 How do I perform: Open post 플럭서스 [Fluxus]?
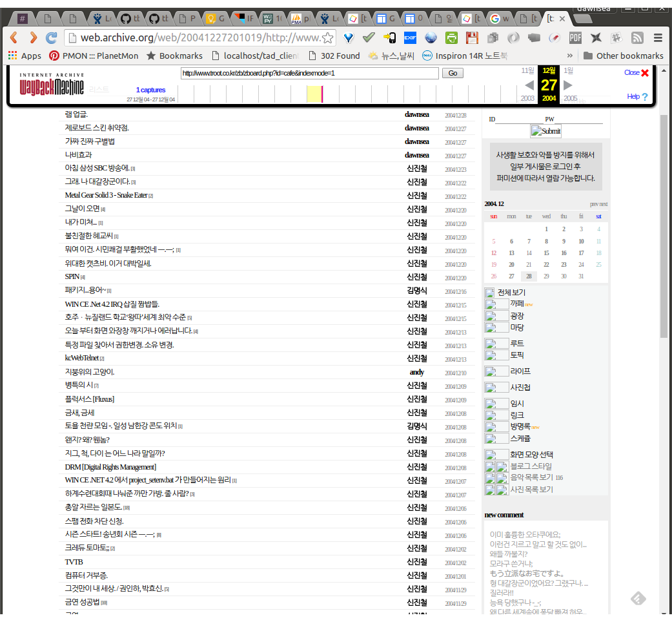click(x=90, y=399)
